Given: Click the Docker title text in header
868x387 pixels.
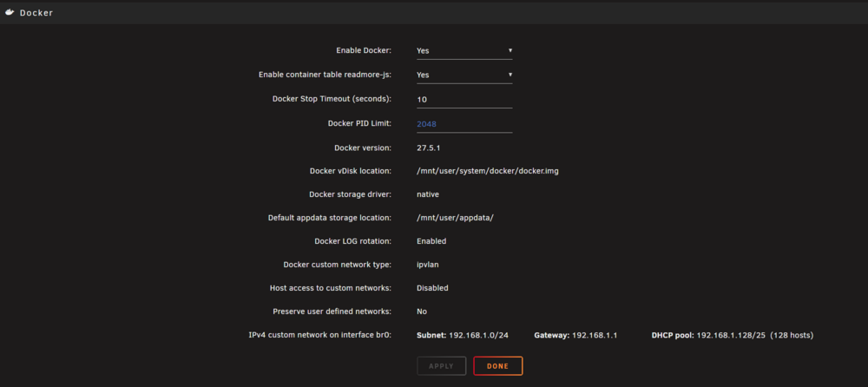Looking at the screenshot, I should coord(36,13).
